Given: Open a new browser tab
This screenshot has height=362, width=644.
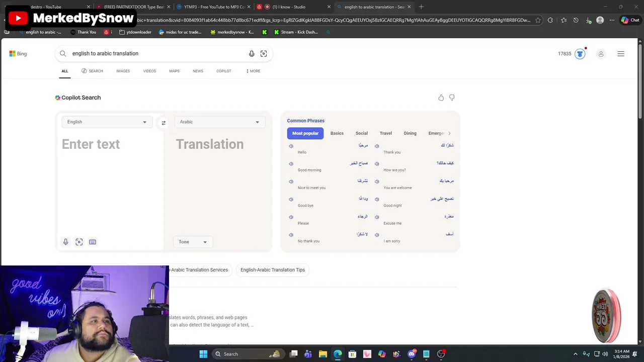Looking at the screenshot, I should tap(421, 7).
